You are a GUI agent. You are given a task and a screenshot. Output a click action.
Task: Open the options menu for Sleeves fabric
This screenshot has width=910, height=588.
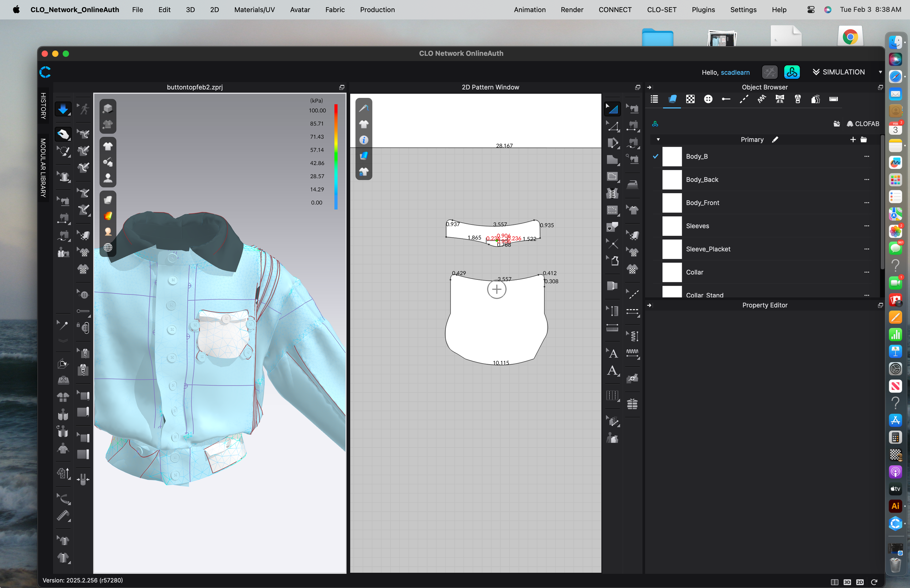coord(866,226)
